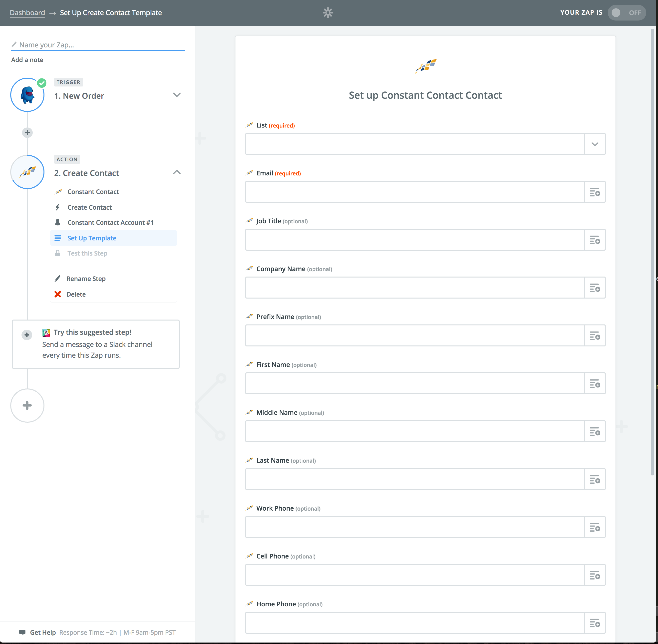
Task: Click the Constant Contact logo in header
Action: [426, 66]
